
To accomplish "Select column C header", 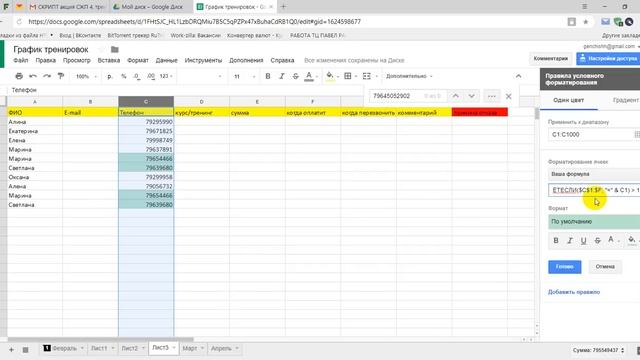I will (146, 101).
